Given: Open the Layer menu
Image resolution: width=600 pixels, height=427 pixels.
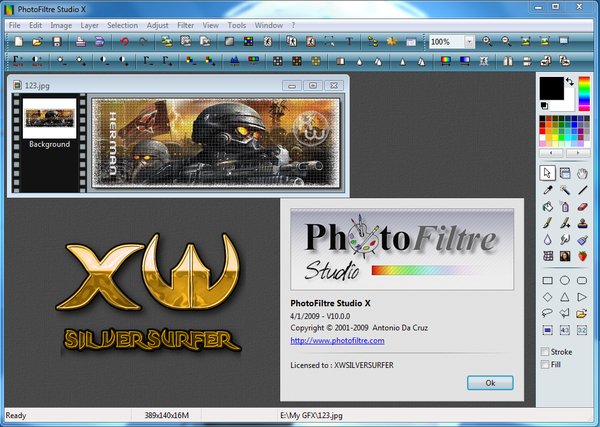Looking at the screenshot, I should pos(90,25).
